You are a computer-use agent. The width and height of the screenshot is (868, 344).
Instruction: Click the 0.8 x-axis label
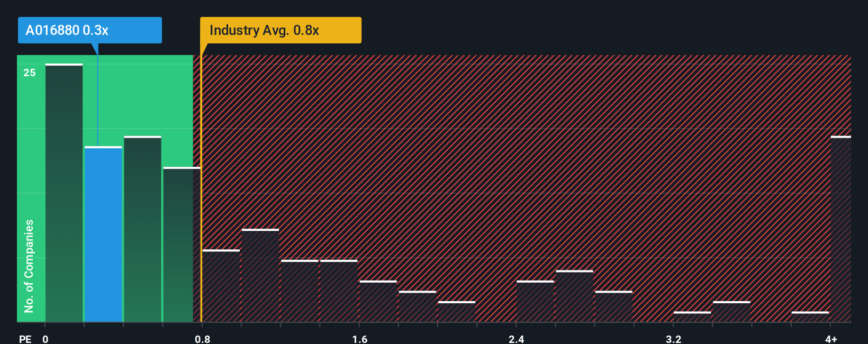[x=202, y=339]
